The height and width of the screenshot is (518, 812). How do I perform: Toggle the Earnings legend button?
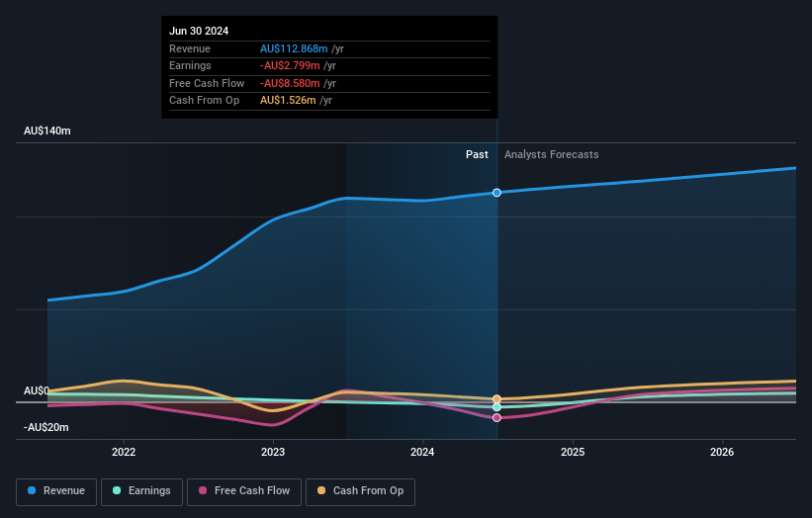141,491
